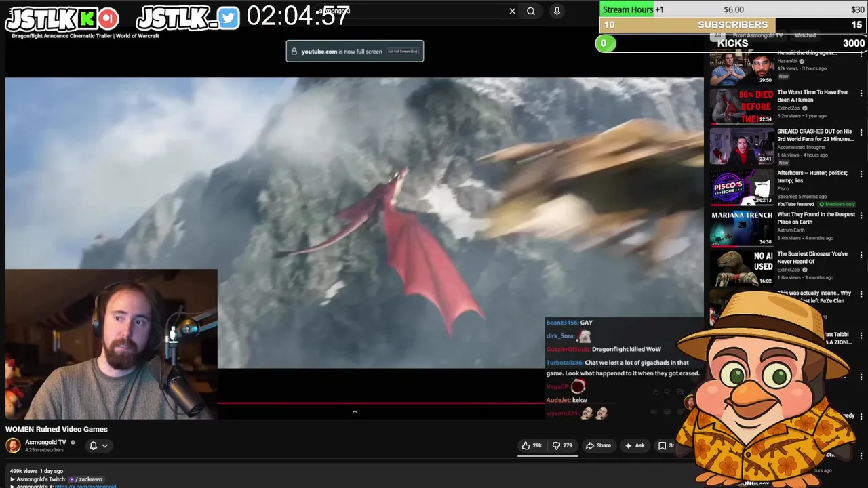Click the "Exit Full Screen (Esc)" prompt button
This screenshot has width=868, height=488.
[403, 52]
